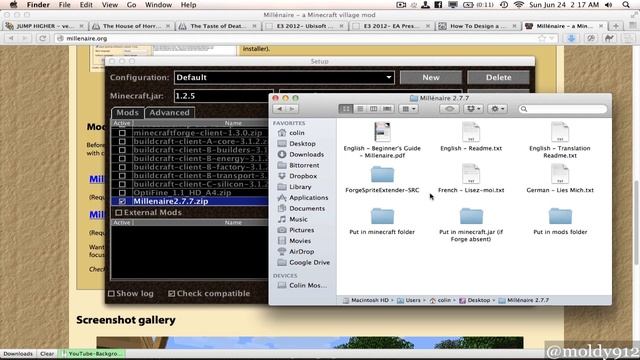Click the Clear downloads button
Image resolution: width=640 pixels, height=360 pixels.
47,354
